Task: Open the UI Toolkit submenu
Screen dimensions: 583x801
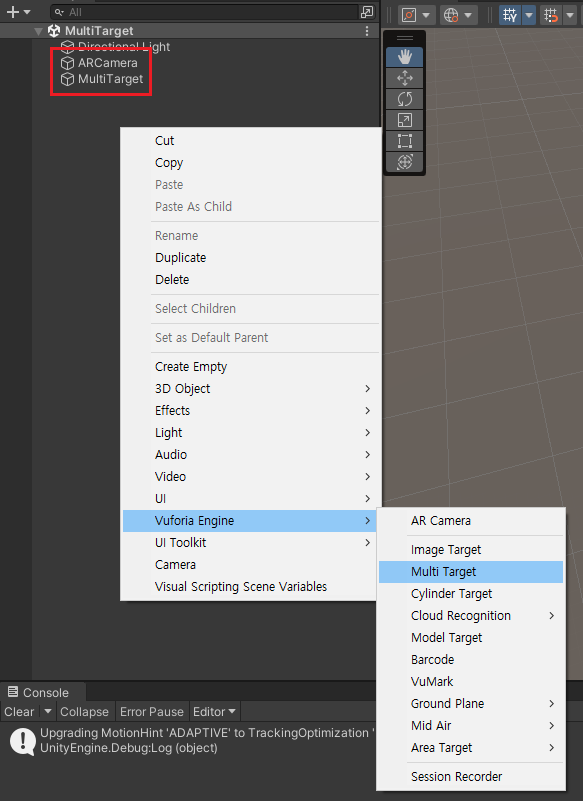Action: [x=251, y=543]
